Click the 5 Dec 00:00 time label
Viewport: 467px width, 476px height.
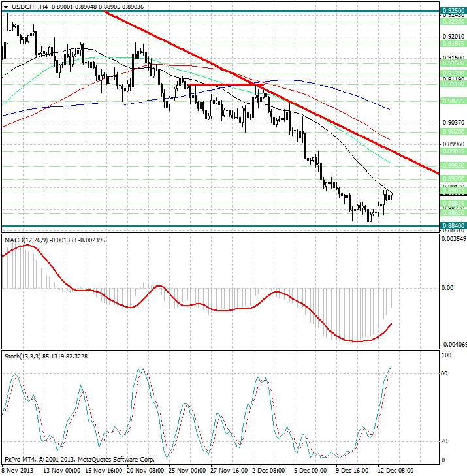click(310, 471)
